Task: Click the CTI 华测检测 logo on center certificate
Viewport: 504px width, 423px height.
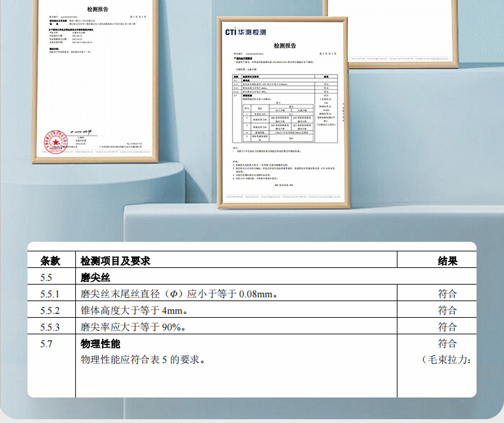Action: click(x=246, y=31)
